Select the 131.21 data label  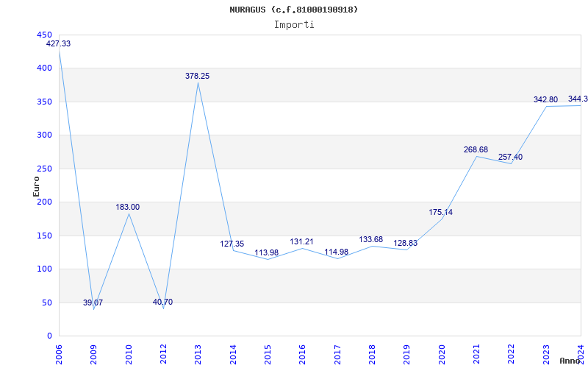click(x=301, y=241)
